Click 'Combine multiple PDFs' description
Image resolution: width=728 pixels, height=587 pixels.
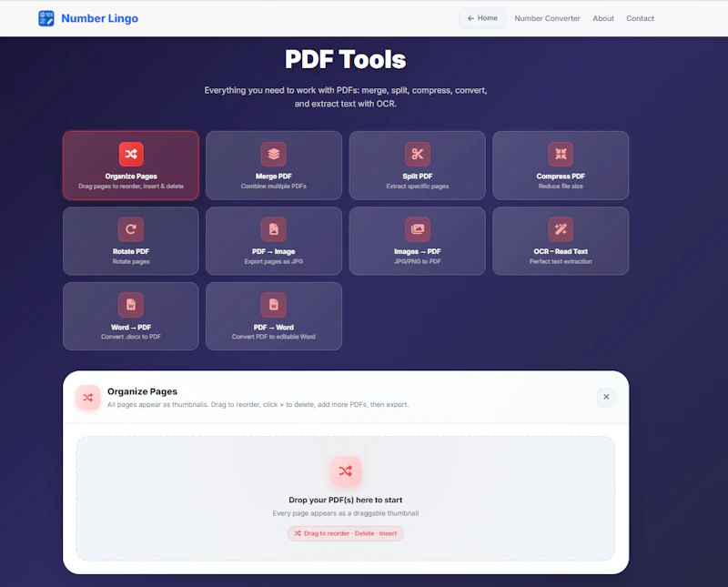[274, 187]
